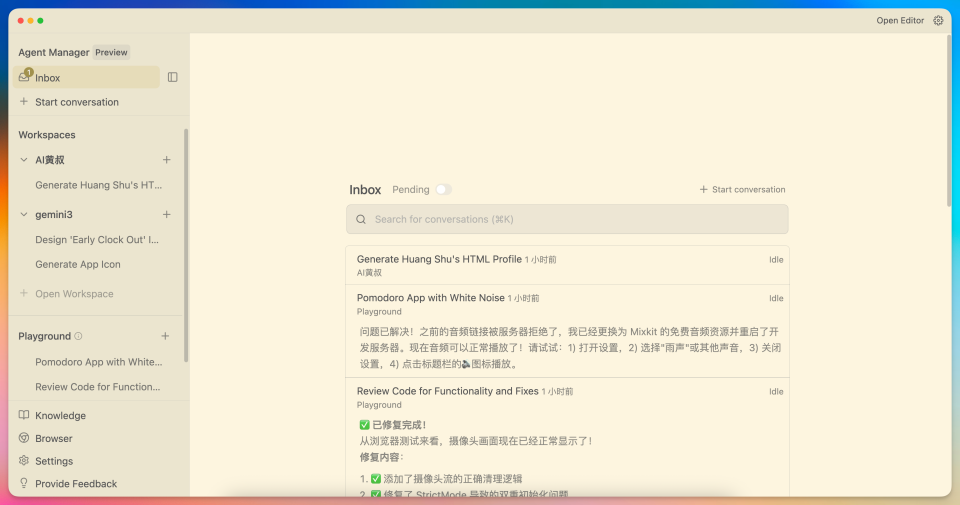This screenshot has width=960, height=505.
Task: Click the plus icon beside sidebar Start conversation
Action: 24,102
